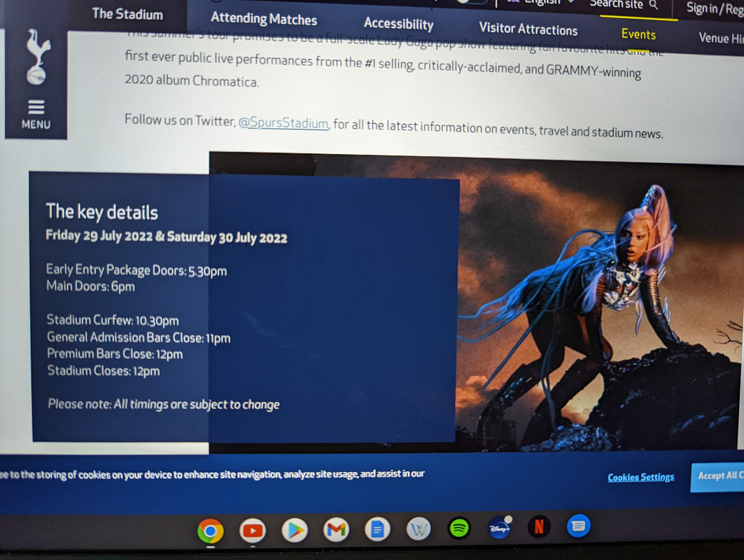744x560 pixels.
Task: Select the Events menu item
Action: tap(638, 34)
